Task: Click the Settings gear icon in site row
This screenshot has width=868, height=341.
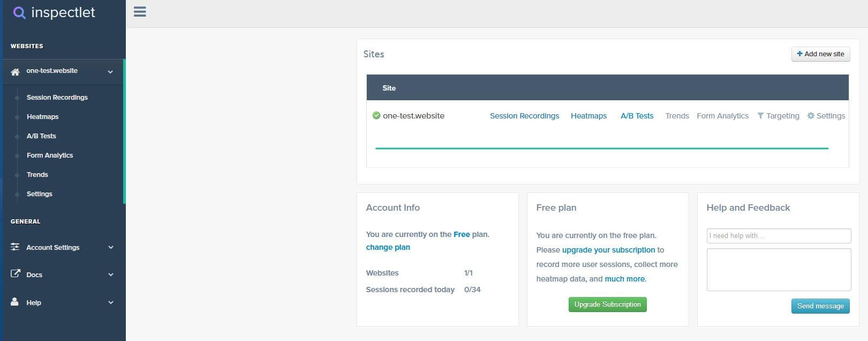Action: tap(811, 116)
